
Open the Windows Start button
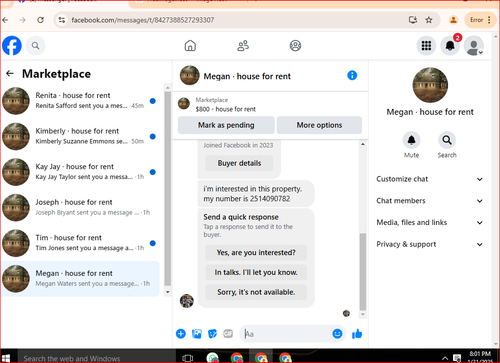pos(6,358)
